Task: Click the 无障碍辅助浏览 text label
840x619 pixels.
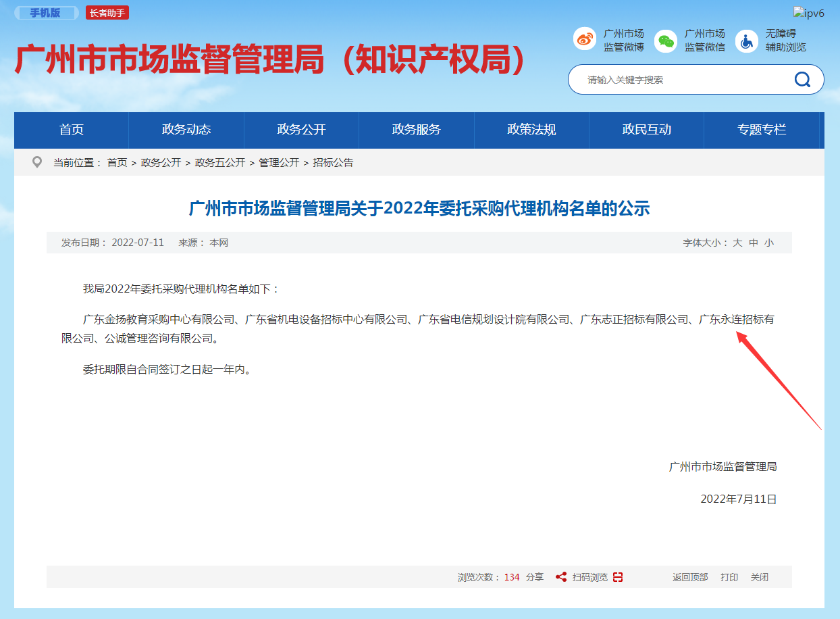Action: pos(786,40)
